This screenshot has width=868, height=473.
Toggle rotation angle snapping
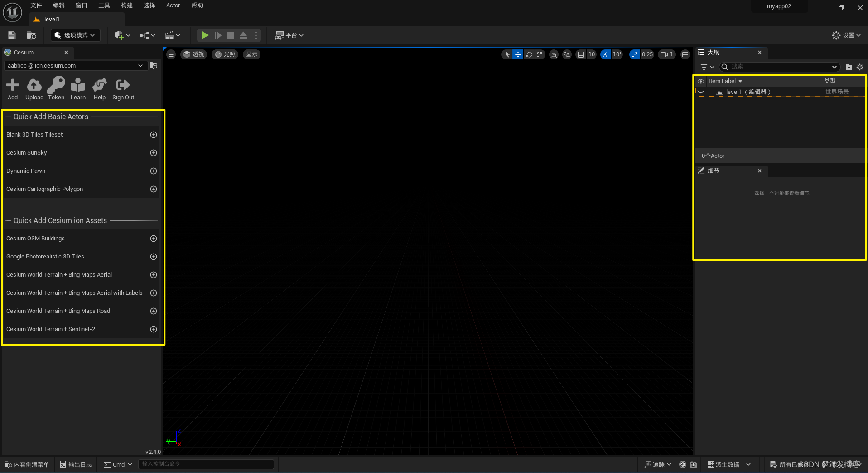coord(606,54)
